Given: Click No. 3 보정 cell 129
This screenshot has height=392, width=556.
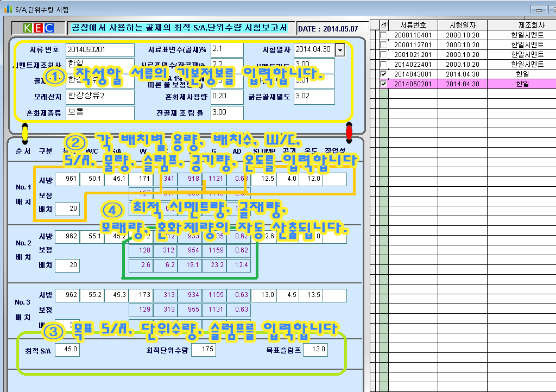Looking at the screenshot, I should [141, 310].
